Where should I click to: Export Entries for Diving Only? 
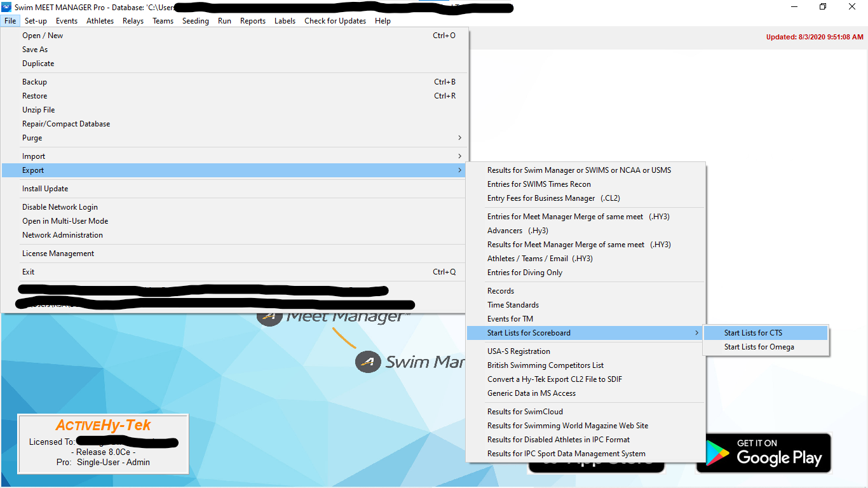coord(586,273)
